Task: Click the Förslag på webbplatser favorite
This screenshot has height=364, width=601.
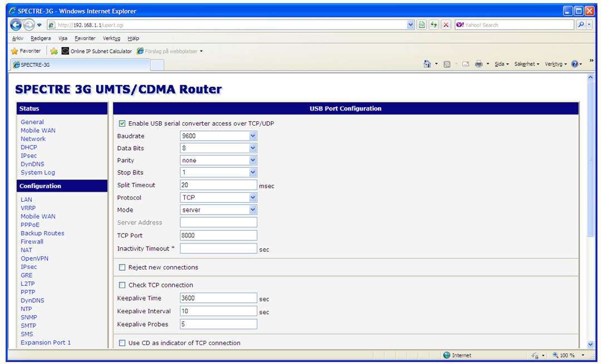Action: [170, 51]
